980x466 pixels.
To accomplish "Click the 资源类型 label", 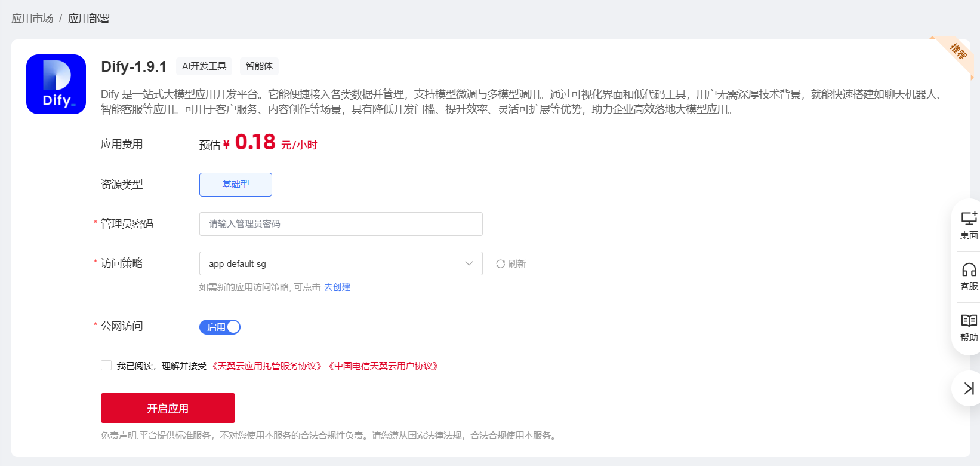I will [x=122, y=185].
